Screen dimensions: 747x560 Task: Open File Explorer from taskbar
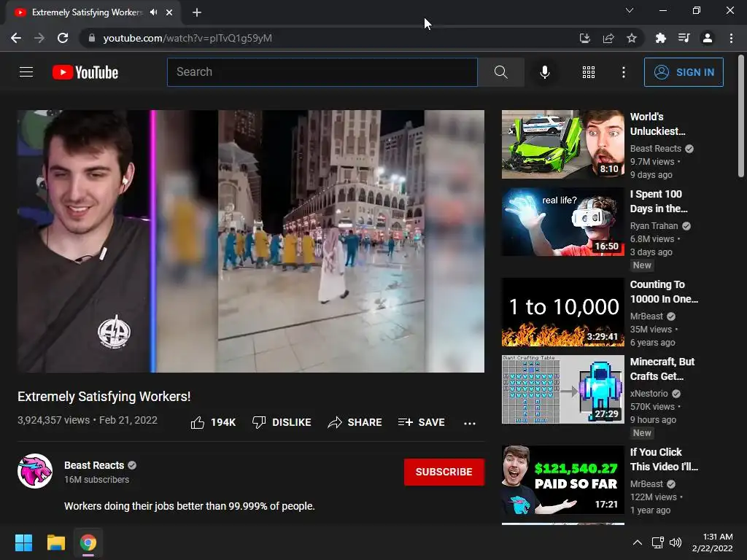tap(55, 542)
